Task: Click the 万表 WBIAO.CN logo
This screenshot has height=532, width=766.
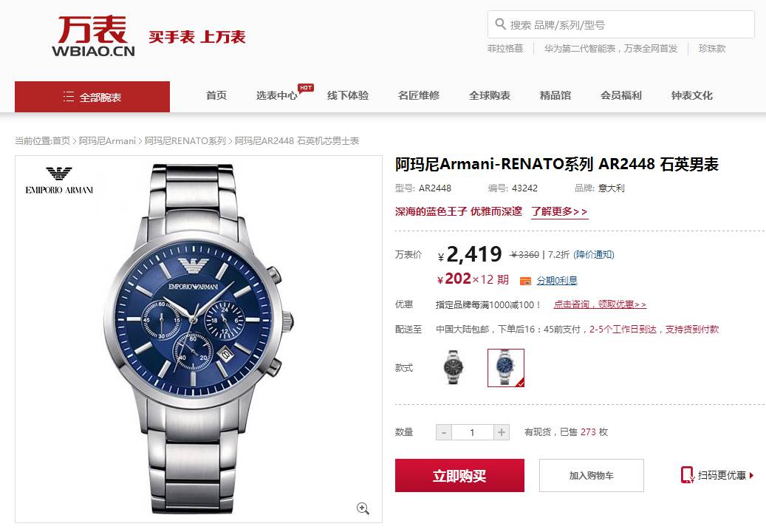Action: coord(93,36)
